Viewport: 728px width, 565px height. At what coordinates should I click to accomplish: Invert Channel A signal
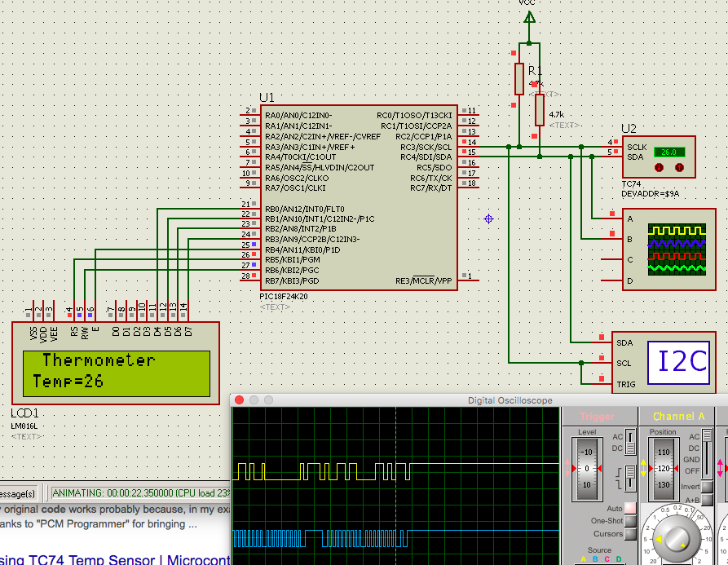(708, 488)
